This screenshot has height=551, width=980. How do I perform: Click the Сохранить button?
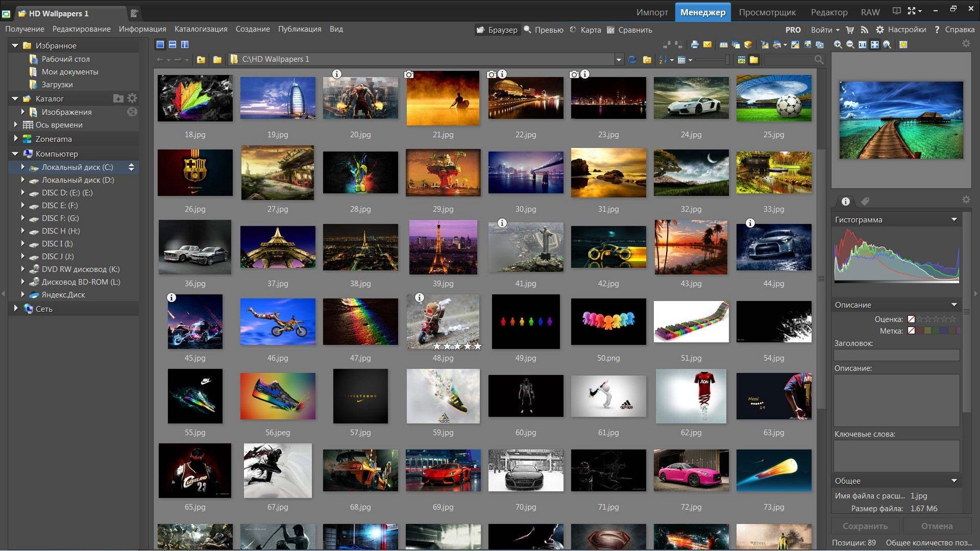pyautogui.click(x=865, y=526)
